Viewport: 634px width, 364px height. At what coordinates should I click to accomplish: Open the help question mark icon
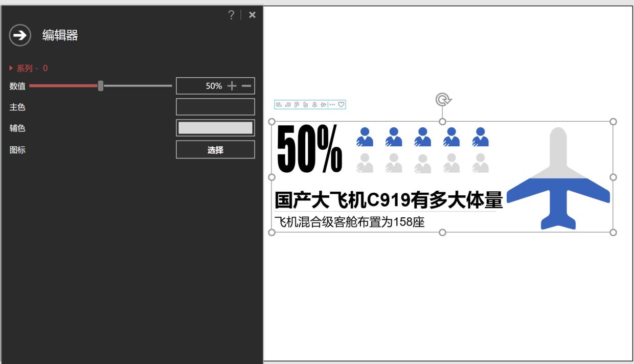tap(231, 15)
